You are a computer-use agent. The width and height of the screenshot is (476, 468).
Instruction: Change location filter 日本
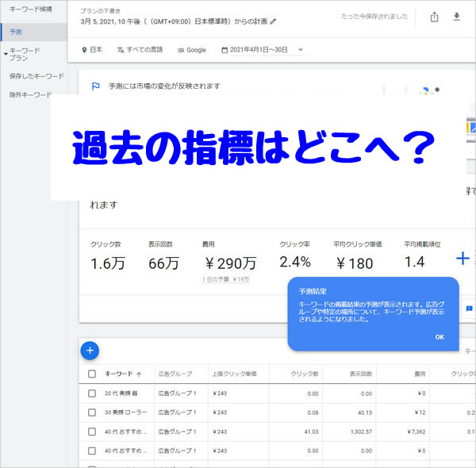click(96, 49)
